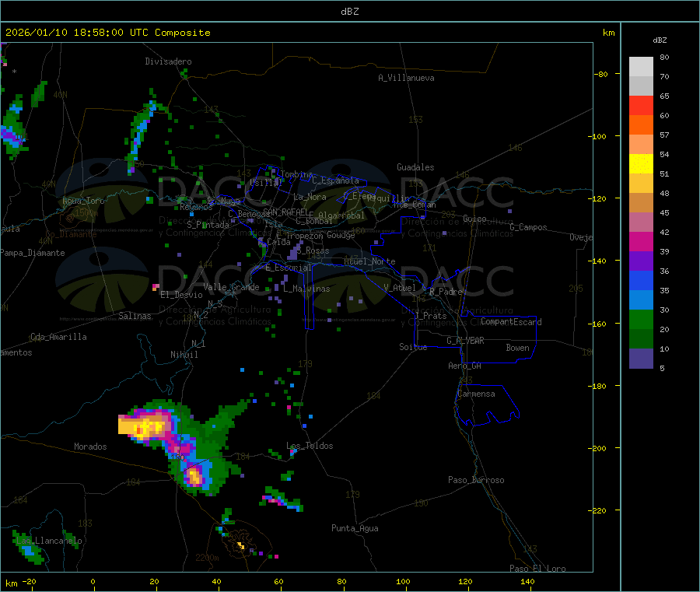Click the SAN_RAFAEL city label
The image size is (700, 592).
point(285,212)
